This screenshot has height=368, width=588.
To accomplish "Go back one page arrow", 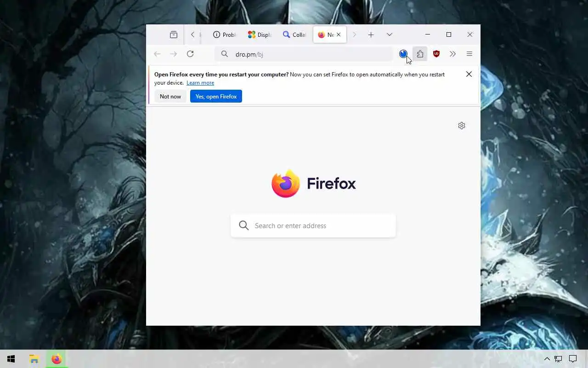I will [x=157, y=54].
